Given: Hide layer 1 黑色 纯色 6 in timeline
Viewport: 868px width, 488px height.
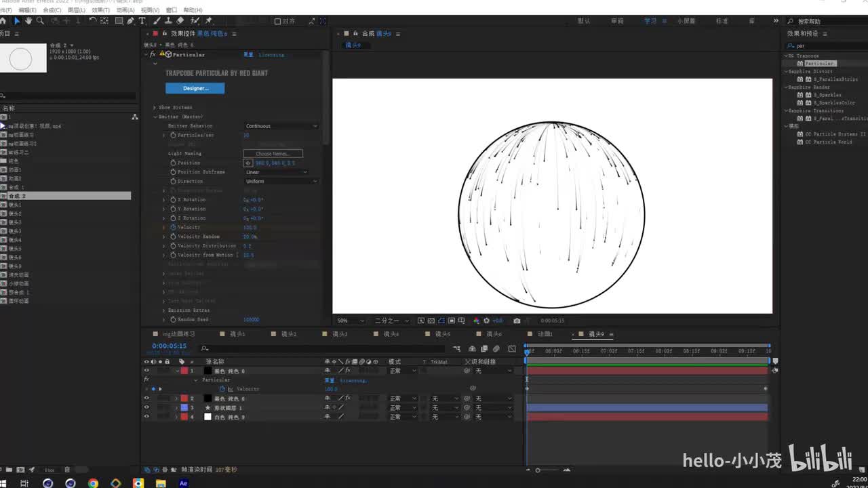Looking at the screenshot, I should click(146, 371).
